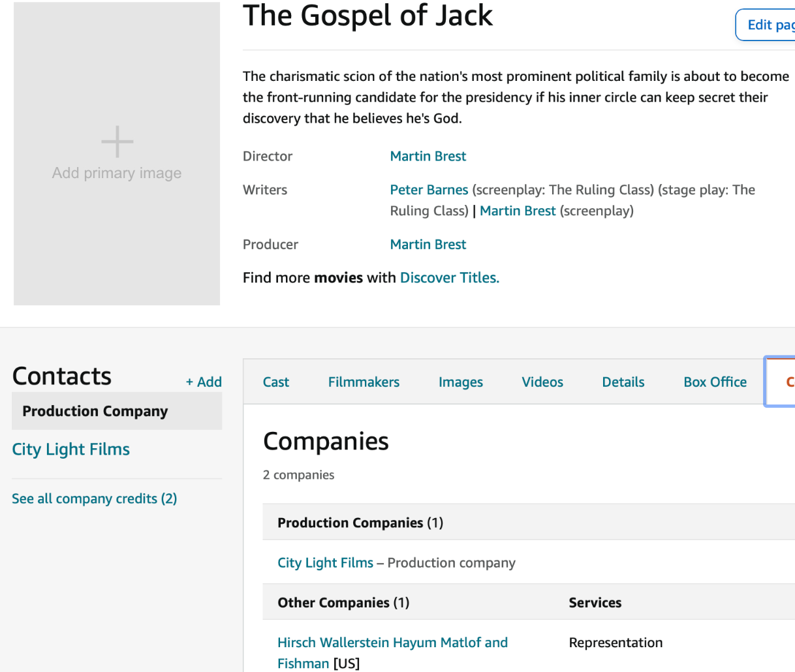Click the Services column header
Screen dimensions: 795x672
point(595,603)
